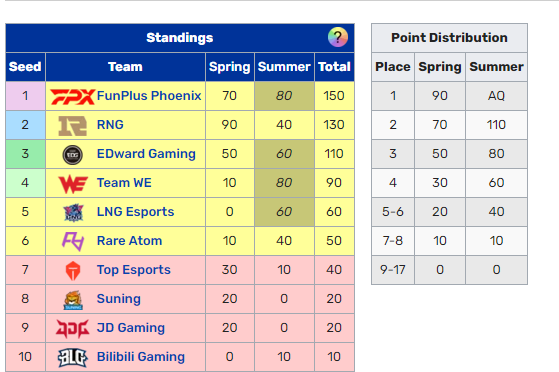Click the Bilibili Gaming BLG logo
Image resolution: width=559 pixels, height=372 pixels.
click(73, 357)
